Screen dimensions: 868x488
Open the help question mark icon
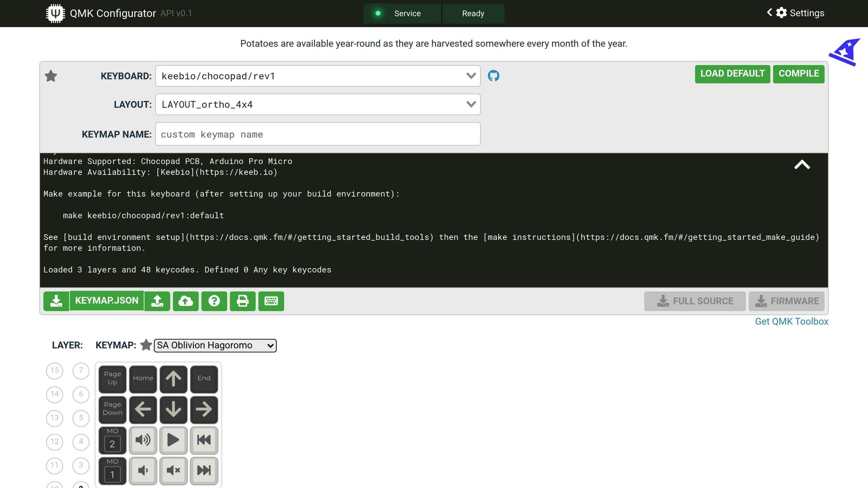[x=214, y=301]
